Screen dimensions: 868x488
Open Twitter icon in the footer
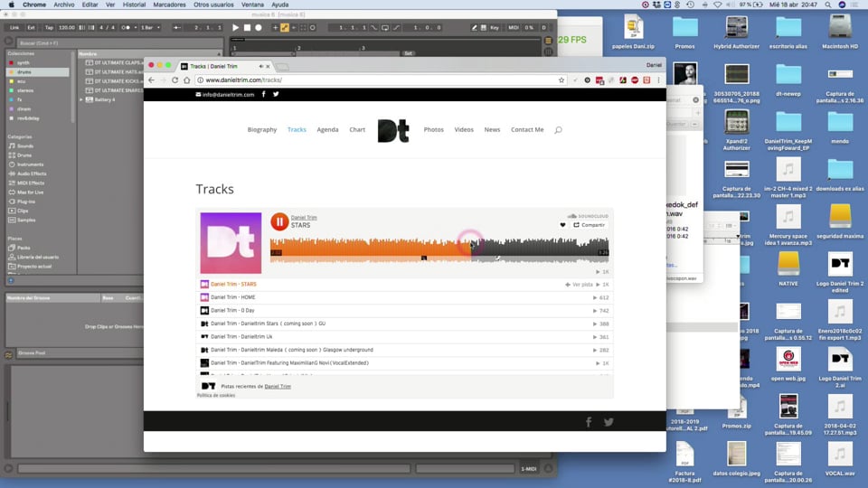click(609, 422)
